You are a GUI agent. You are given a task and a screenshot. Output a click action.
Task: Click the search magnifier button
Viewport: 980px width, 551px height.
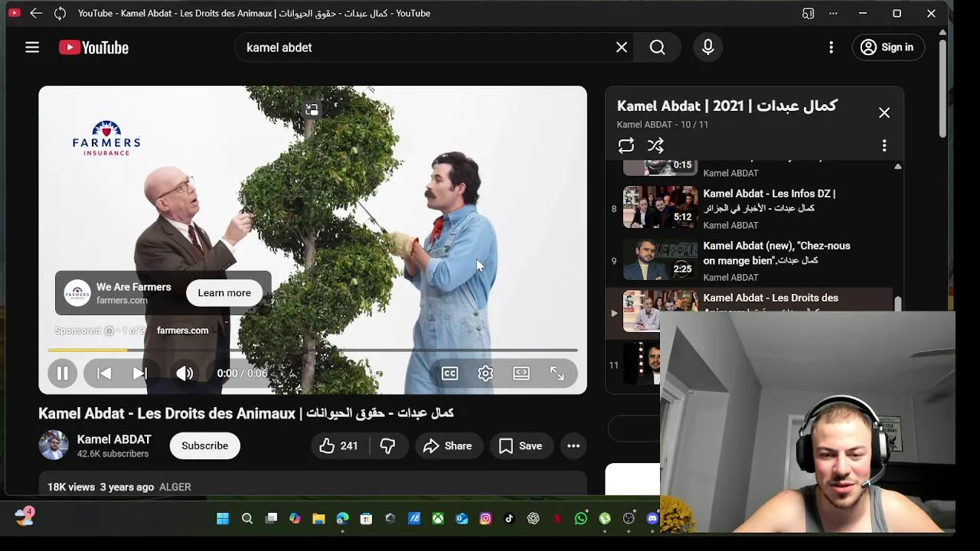coord(658,47)
